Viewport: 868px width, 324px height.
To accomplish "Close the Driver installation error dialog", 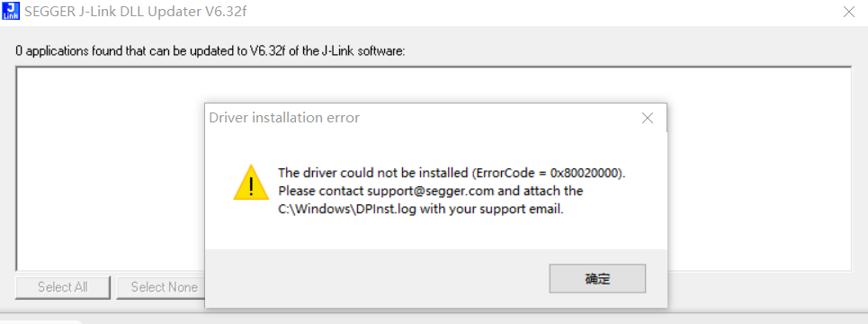I will click(x=647, y=117).
